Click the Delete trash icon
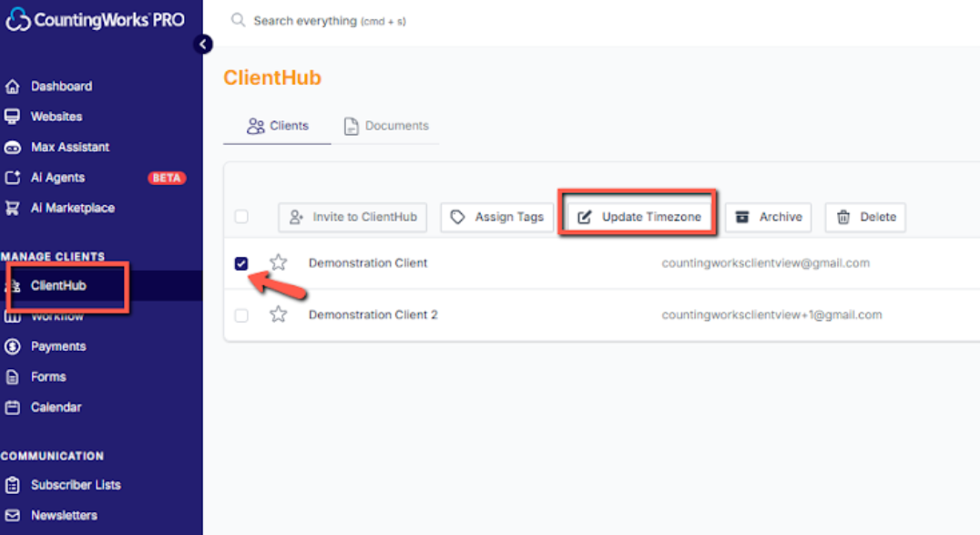The width and height of the screenshot is (980, 535). coord(843,217)
